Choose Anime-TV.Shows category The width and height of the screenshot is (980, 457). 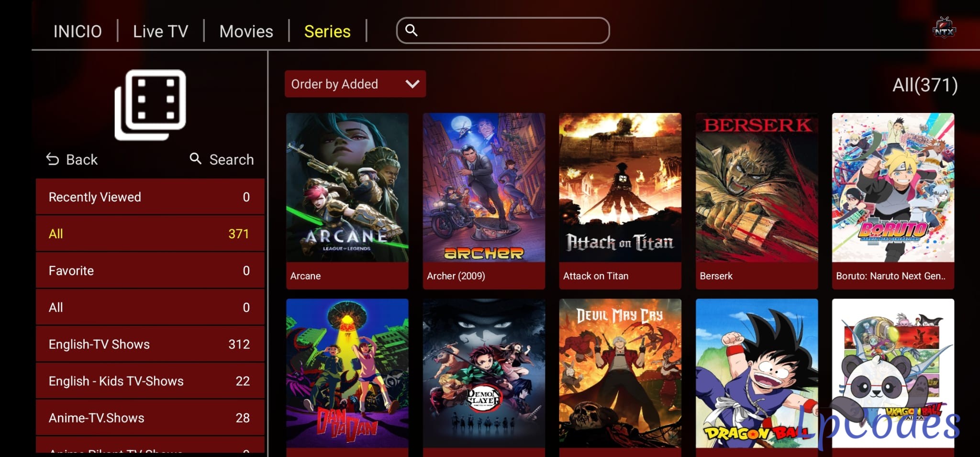(150, 418)
